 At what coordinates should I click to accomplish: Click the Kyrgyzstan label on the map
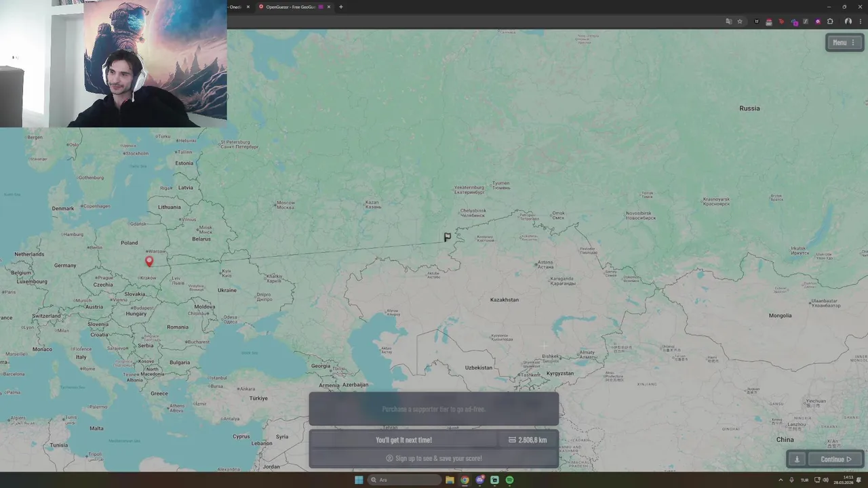click(560, 373)
